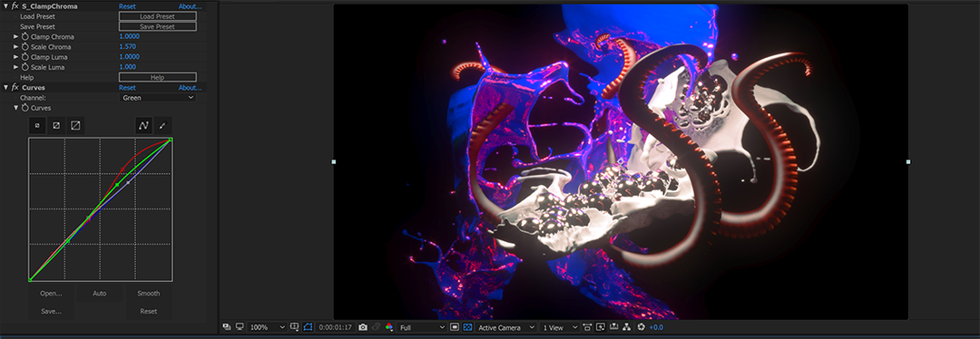Click the Curves Save... button
This screenshot has width=980, height=339.
(51, 311)
